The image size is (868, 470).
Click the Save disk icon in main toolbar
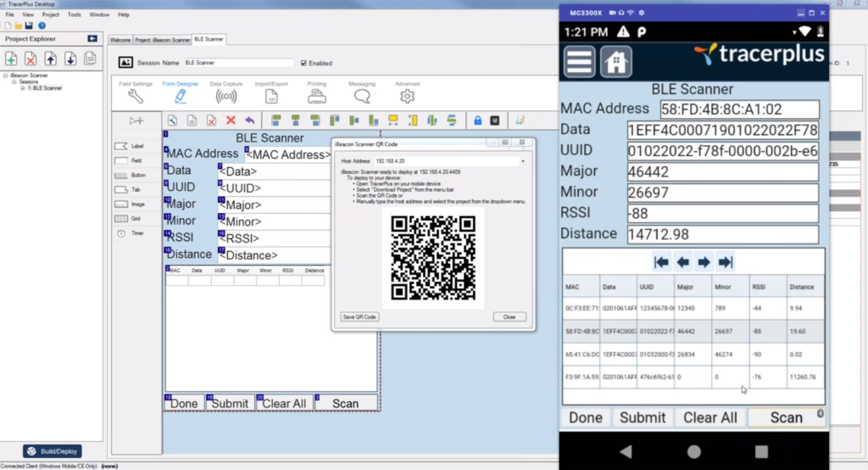pyautogui.click(x=29, y=25)
